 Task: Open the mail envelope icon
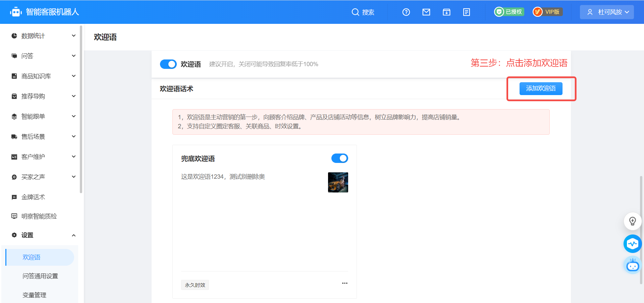point(426,12)
